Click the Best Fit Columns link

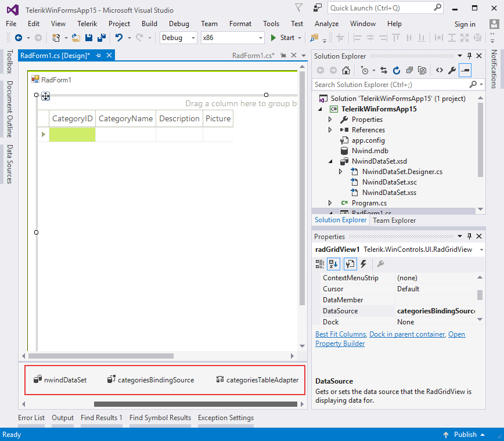[x=340, y=334]
